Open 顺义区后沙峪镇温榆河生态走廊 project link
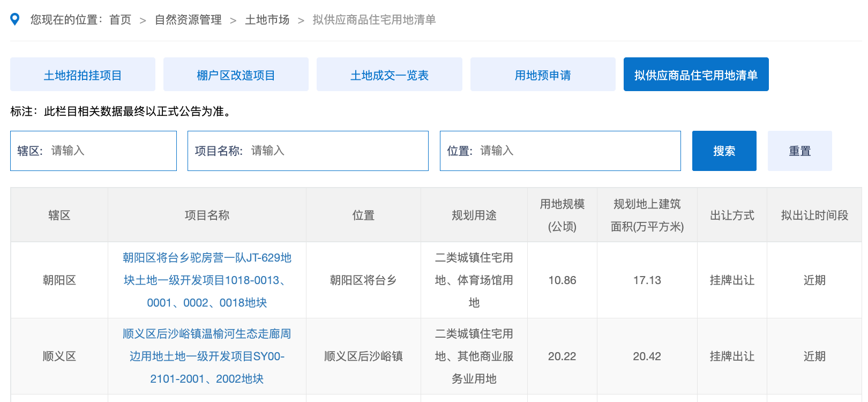 point(207,356)
